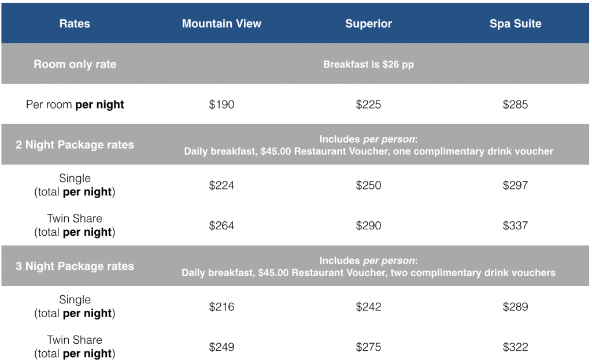The width and height of the screenshot is (592, 364).
Task: Click the $224 single Mountain View price
Action: [221, 185]
